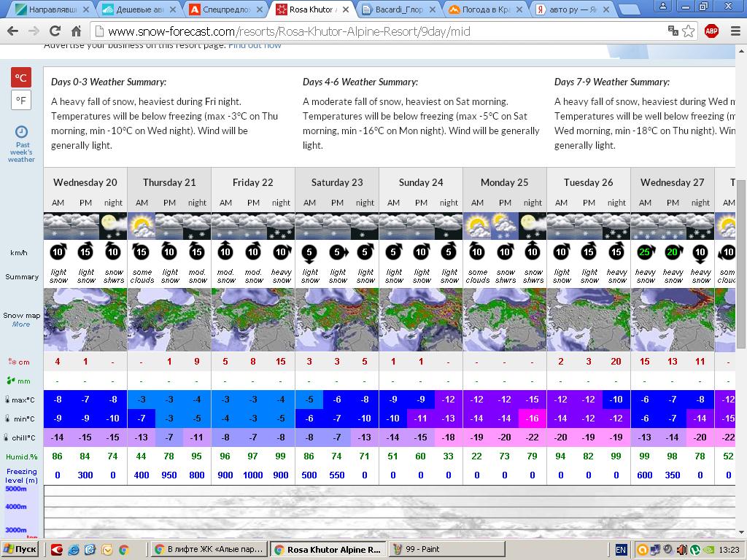Open the Adblock Plus extension icon

point(711,31)
